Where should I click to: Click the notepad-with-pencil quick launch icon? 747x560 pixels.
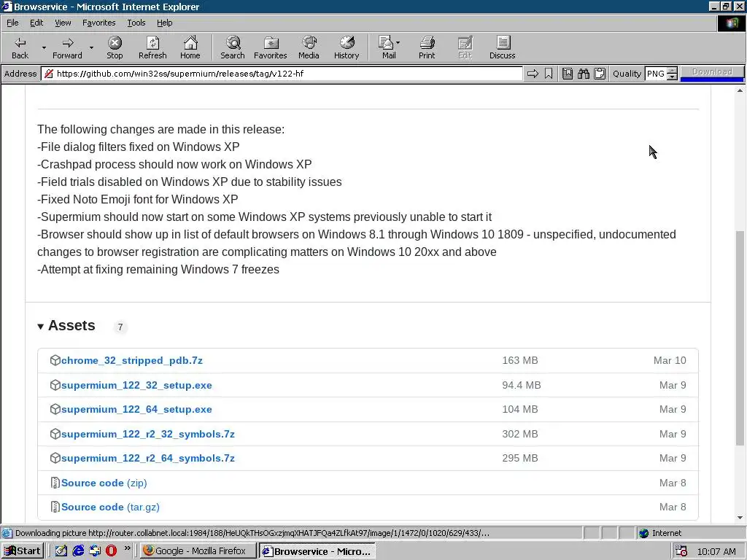[61, 551]
